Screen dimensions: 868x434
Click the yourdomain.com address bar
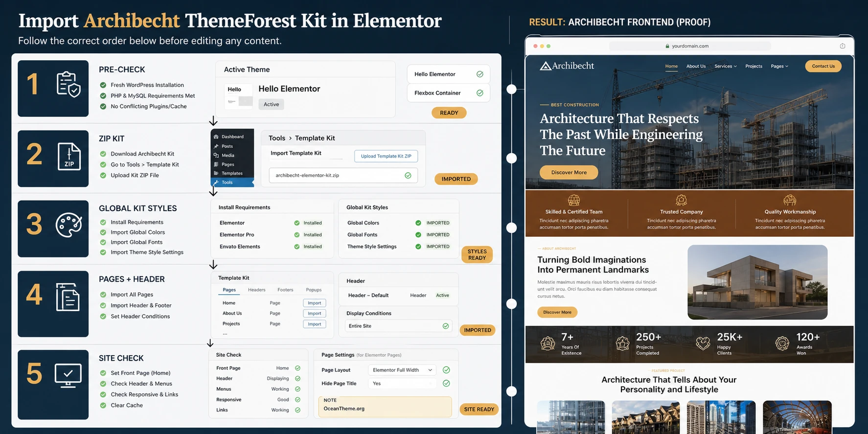690,46
